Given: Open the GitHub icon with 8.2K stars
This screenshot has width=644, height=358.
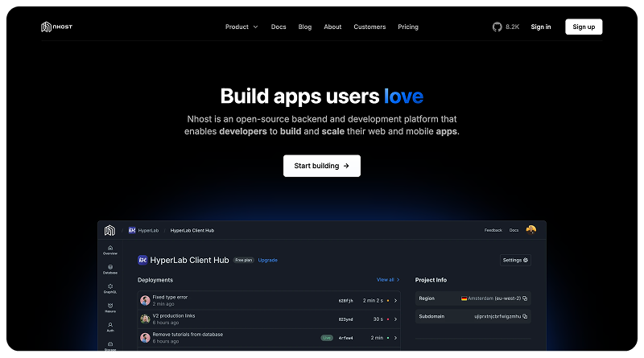Looking at the screenshot, I should [x=497, y=27].
